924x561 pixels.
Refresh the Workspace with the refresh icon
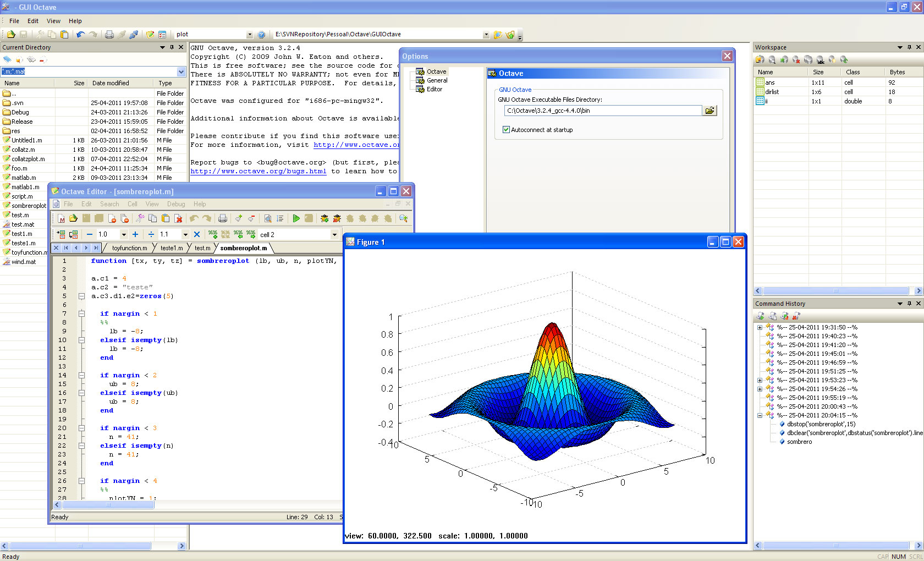pos(844,59)
